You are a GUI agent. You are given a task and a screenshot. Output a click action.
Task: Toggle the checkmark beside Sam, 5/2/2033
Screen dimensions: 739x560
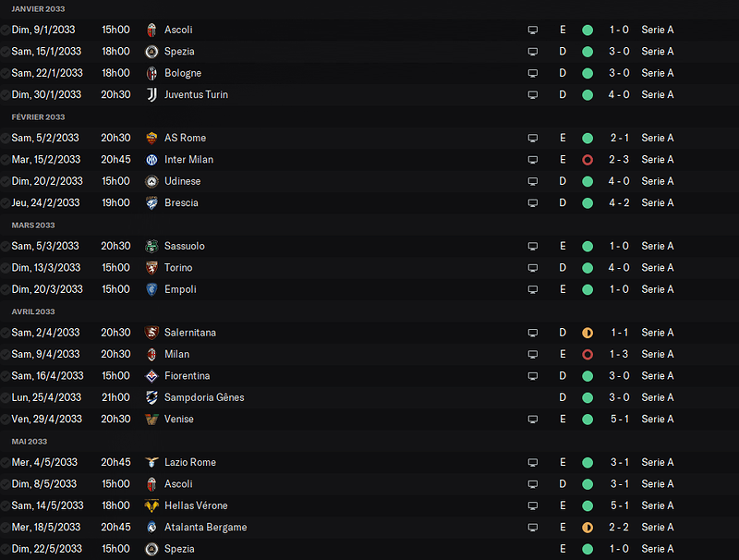coord(6,138)
